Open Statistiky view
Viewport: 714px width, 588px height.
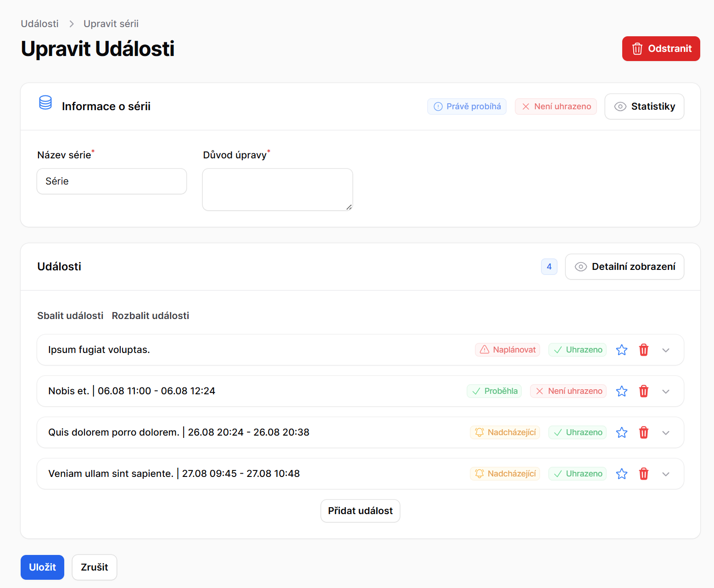(644, 106)
